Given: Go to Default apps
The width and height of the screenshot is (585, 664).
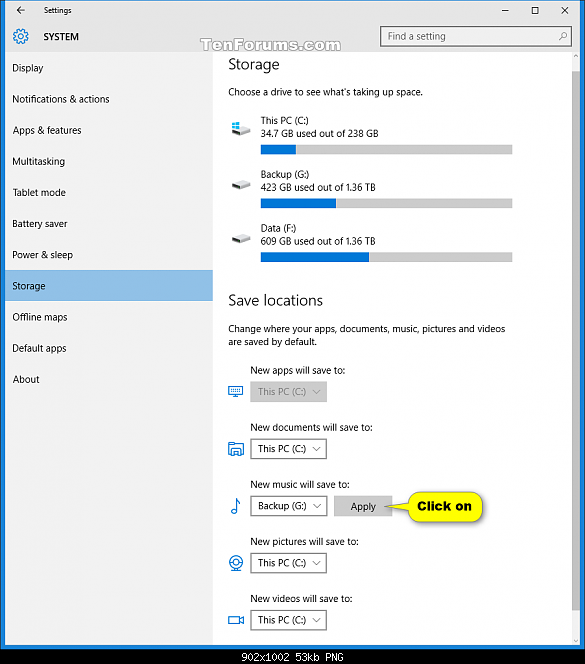Looking at the screenshot, I should [x=109, y=348].
